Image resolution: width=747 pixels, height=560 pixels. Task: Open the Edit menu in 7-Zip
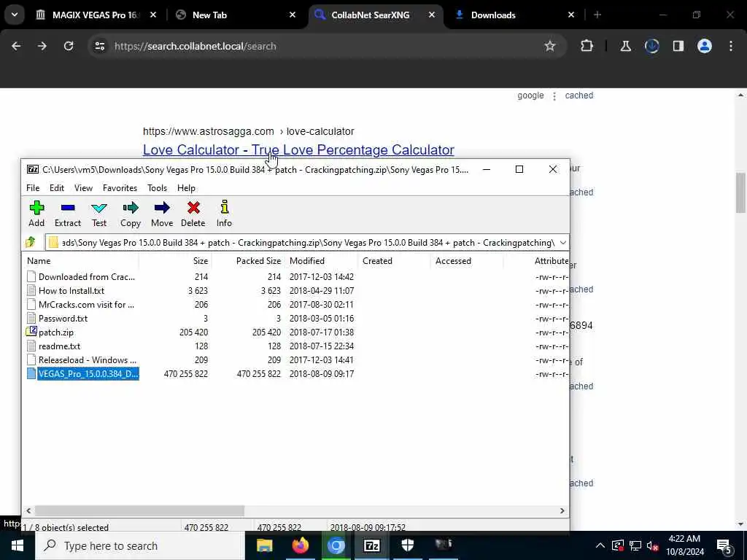click(57, 188)
